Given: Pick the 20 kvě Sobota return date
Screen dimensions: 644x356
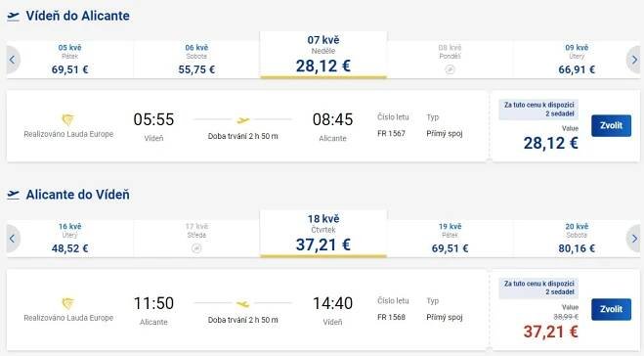Looking at the screenshot, I should pos(577,238).
